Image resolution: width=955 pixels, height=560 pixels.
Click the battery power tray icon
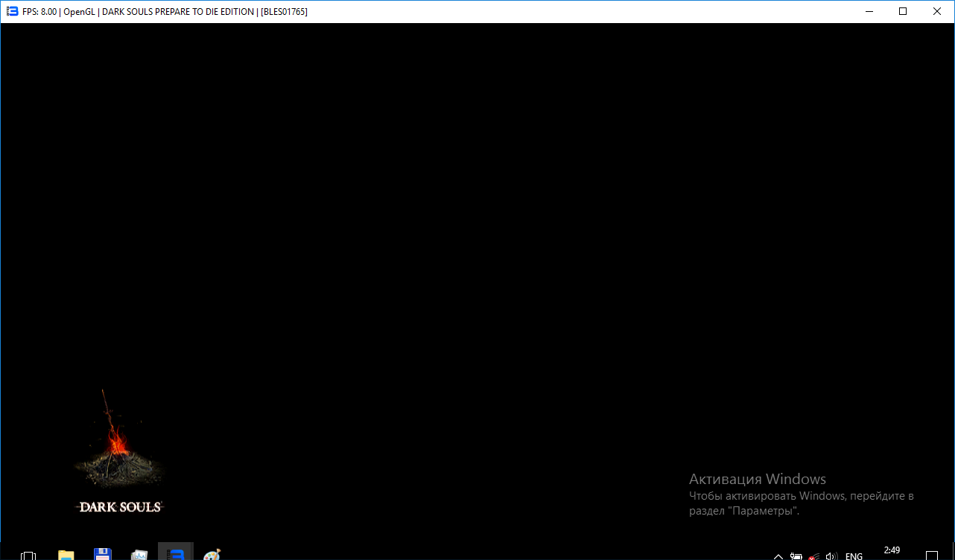tap(796, 556)
